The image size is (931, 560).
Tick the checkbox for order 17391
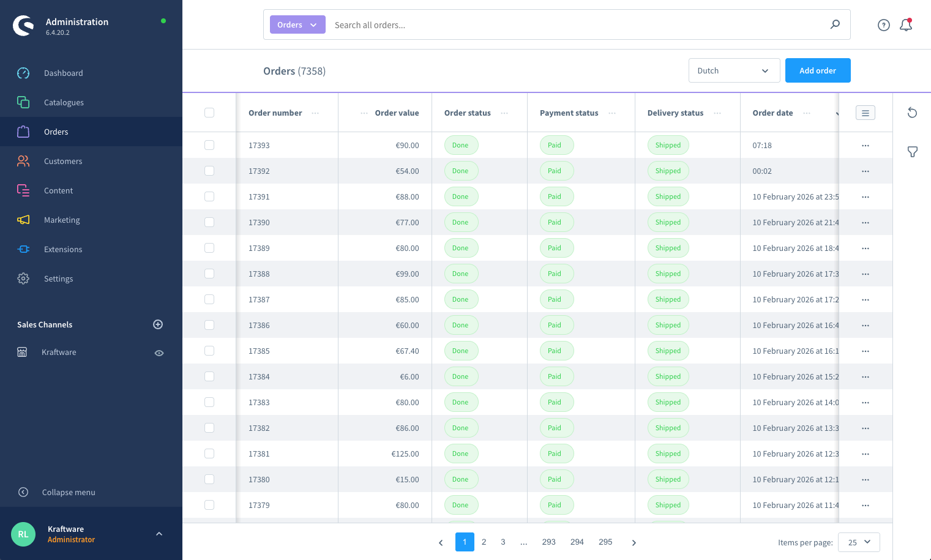tap(209, 196)
